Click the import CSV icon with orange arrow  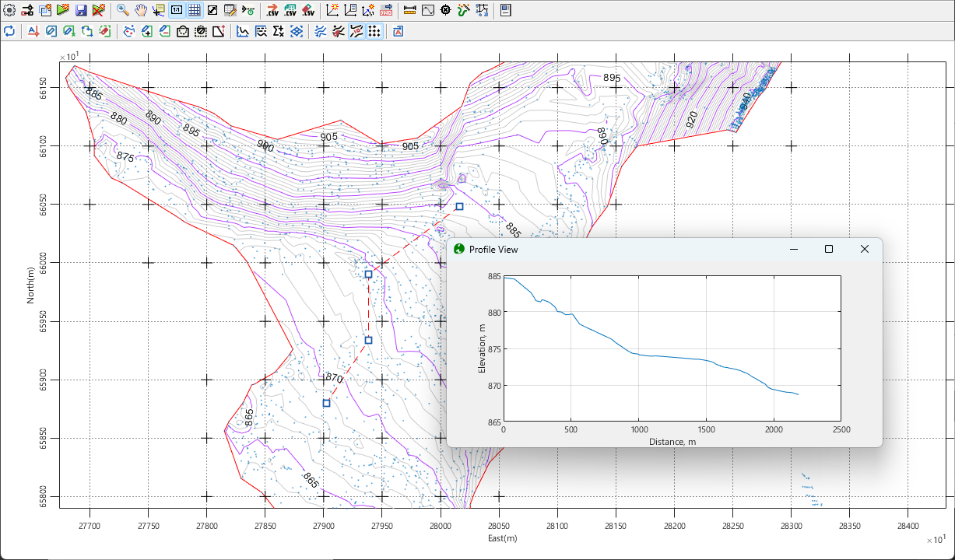point(272,10)
